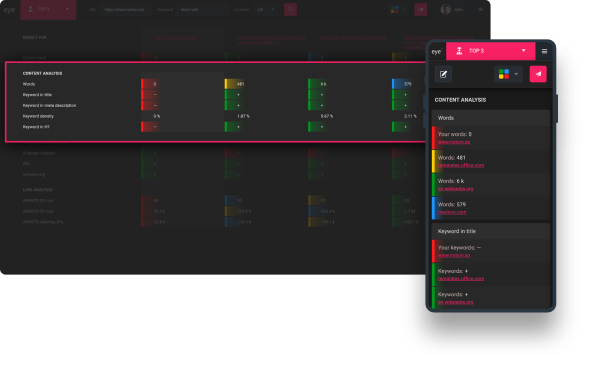Click the colored squares icon in mobile panel

click(504, 74)
